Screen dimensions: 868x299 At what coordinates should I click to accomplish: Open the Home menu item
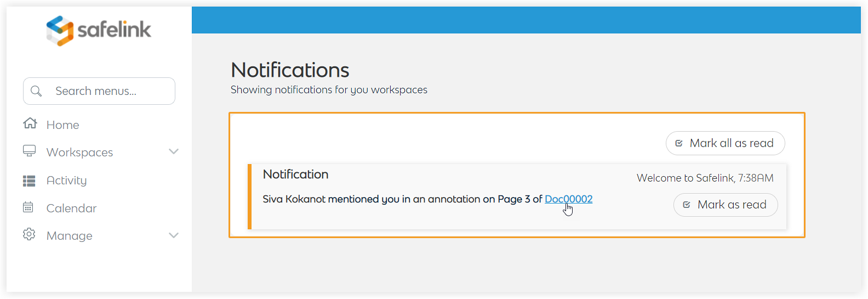point(62,125)
